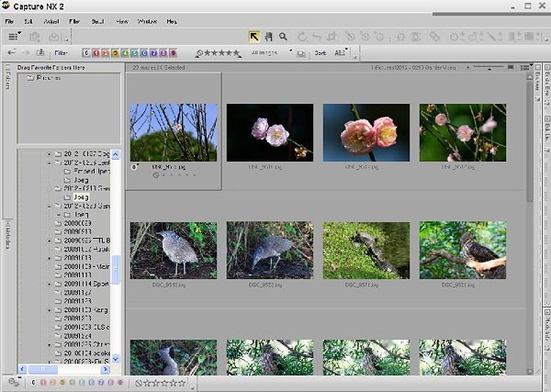The width and height of the screenshot is (551, 392).
Task: Set star rating filter in browser toolbar
Action: click(x=218, y=53)
